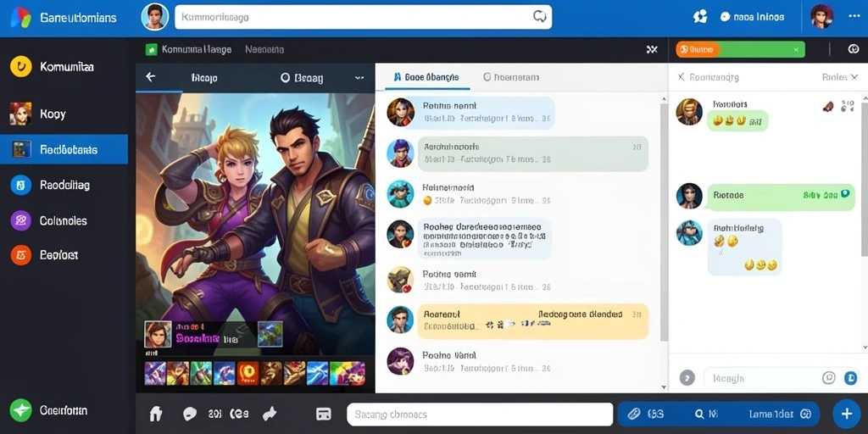Click the attachment link button labeled 693

pos(645,414)
